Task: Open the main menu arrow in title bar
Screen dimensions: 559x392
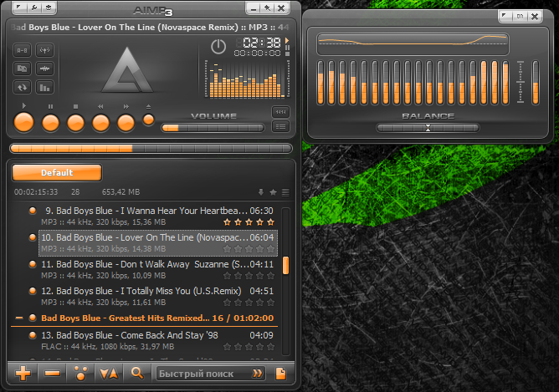Action: point(19,8)
